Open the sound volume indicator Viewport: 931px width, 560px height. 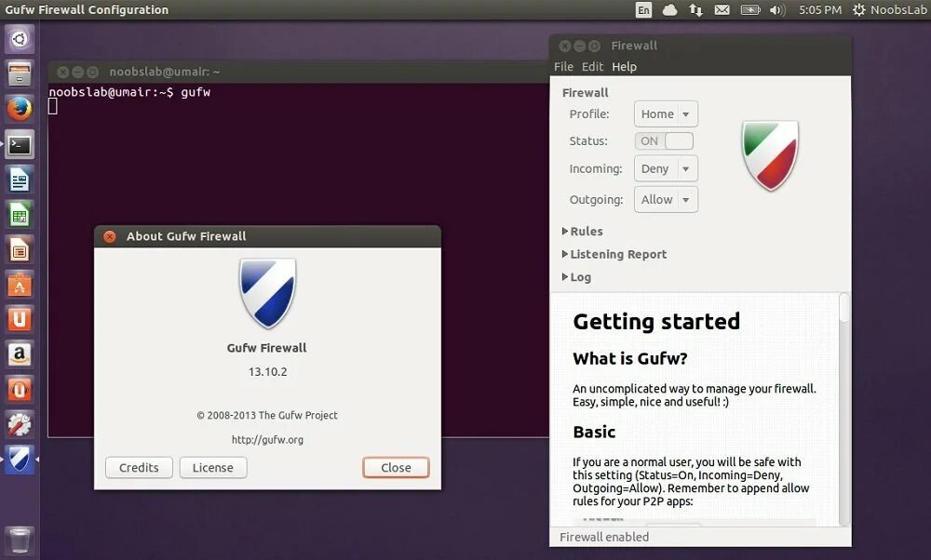(x=777, y=10)
